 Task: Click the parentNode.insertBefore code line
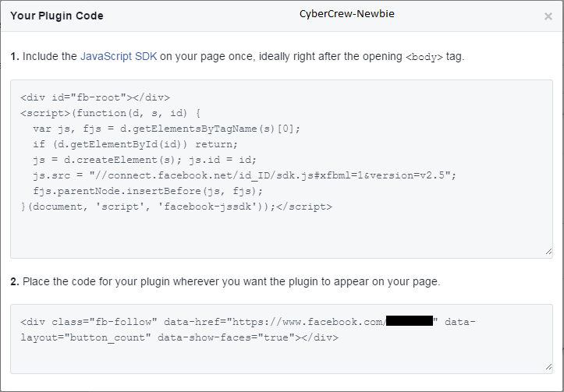[148, 191]
